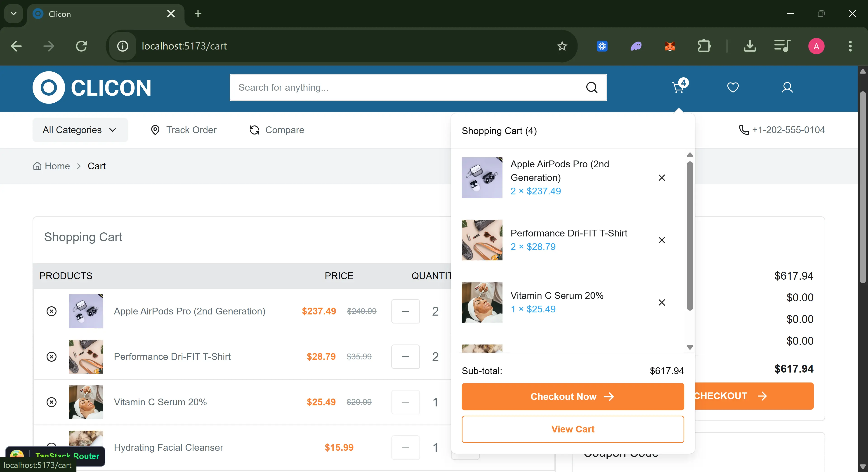Open the TanStack Router devtools button

(x=56, y=456)
